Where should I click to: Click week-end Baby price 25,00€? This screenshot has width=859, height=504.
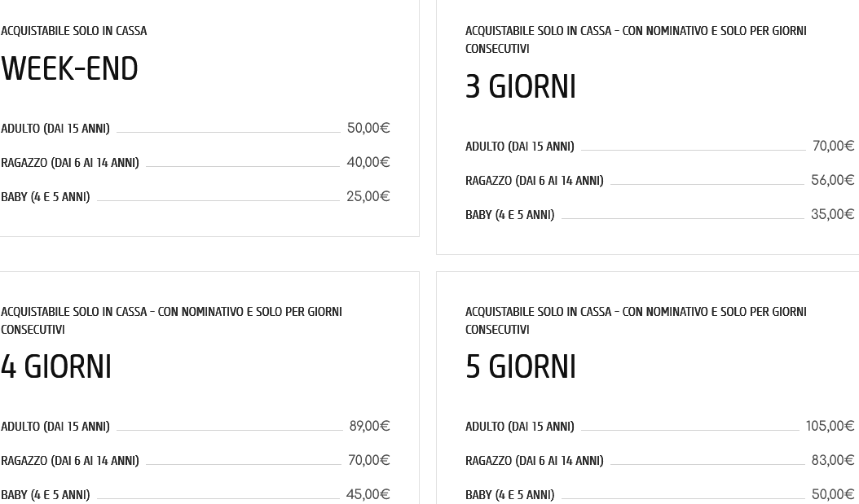tap(368, 196)
